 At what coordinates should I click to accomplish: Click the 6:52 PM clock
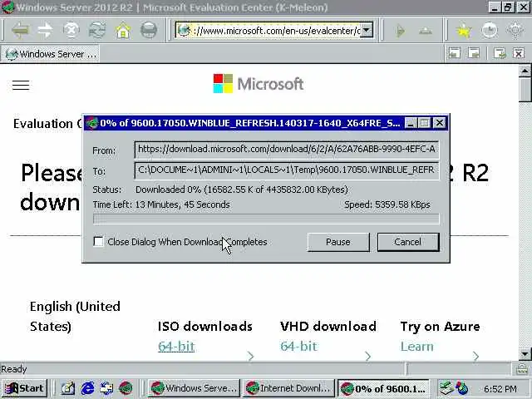tap(500, 389)
